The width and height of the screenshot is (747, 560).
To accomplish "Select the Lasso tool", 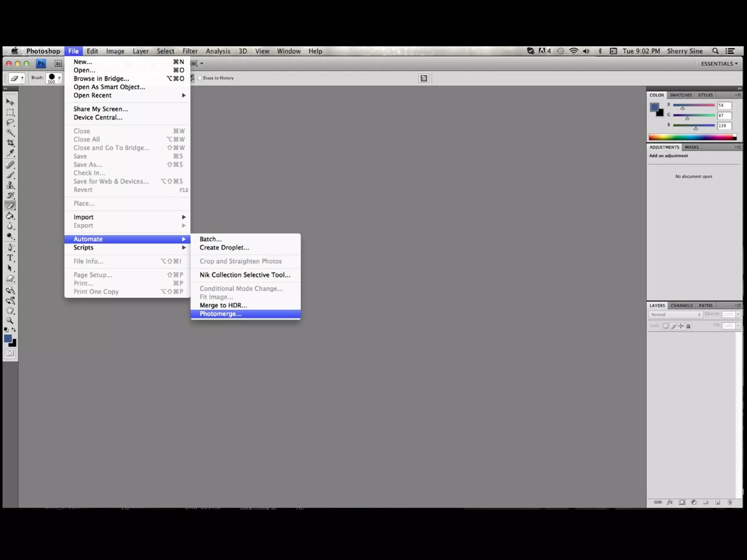I will coord(10,122).
